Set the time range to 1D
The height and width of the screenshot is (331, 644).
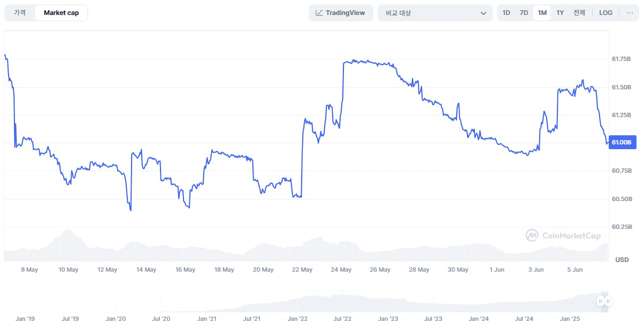coord(506,13)
